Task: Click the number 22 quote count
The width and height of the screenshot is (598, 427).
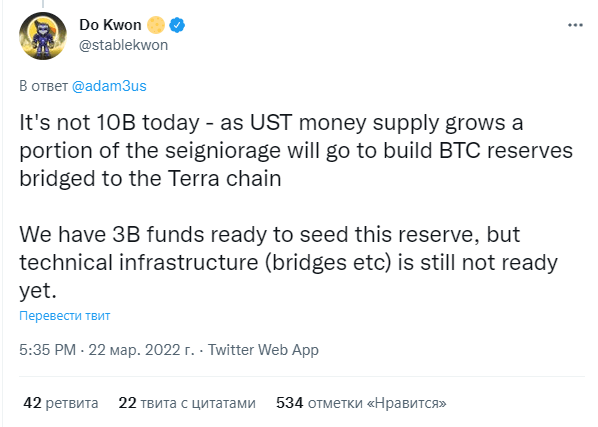Action: click(x=127, y=403)
